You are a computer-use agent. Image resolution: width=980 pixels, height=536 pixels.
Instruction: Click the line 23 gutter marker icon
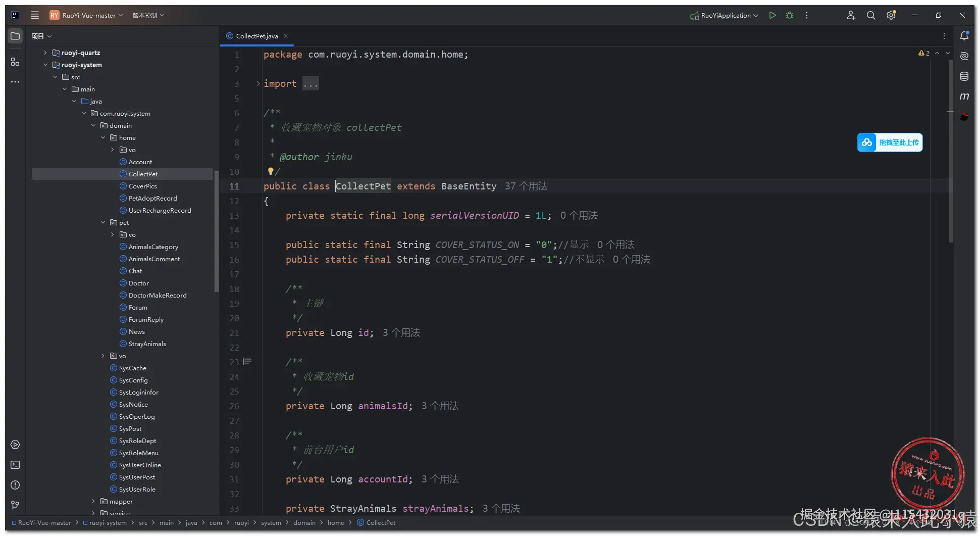point(247,362)
